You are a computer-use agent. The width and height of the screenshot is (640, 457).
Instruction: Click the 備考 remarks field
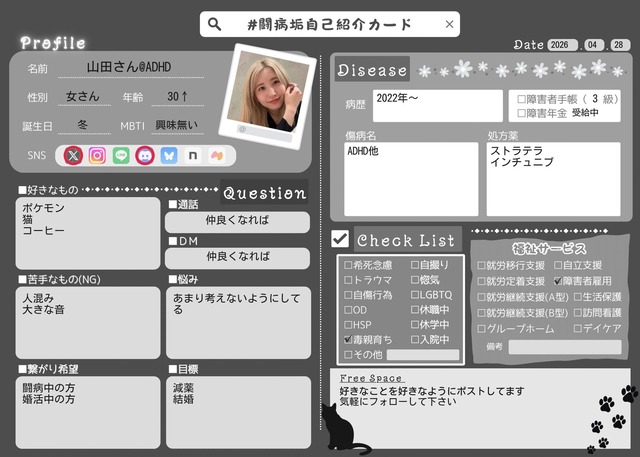[x=565, y=347]
